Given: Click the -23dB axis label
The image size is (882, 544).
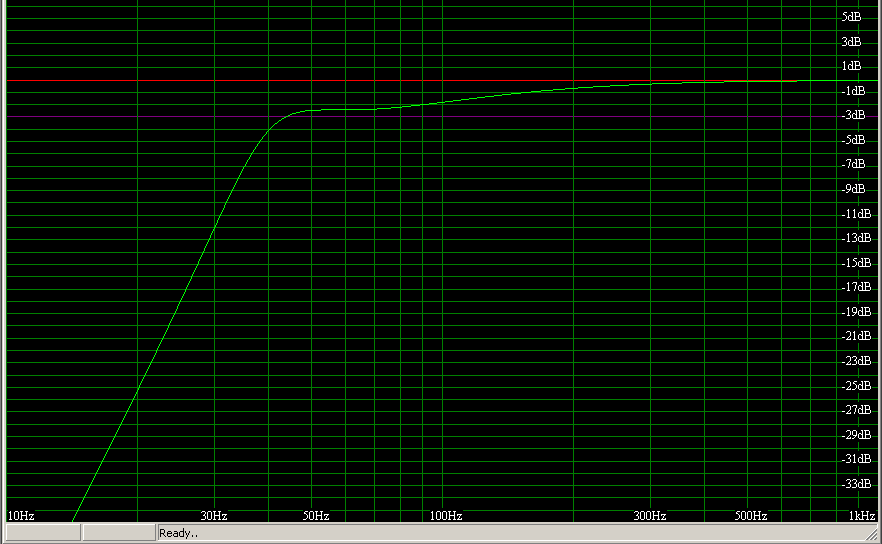Looking at the screenshot, I should (x=856, y=361).
